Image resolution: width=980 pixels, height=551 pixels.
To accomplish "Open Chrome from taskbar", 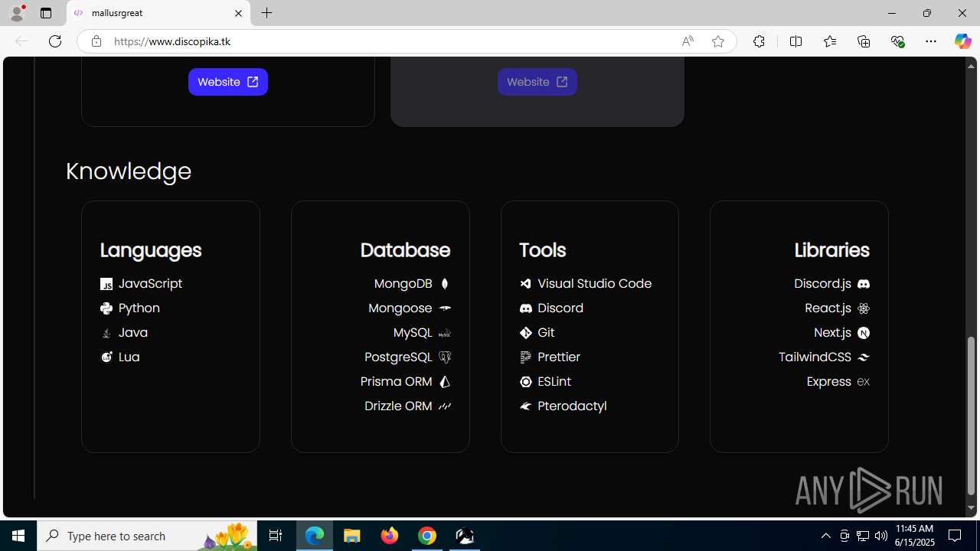I will pyautogui.click(x=427, y=536).
